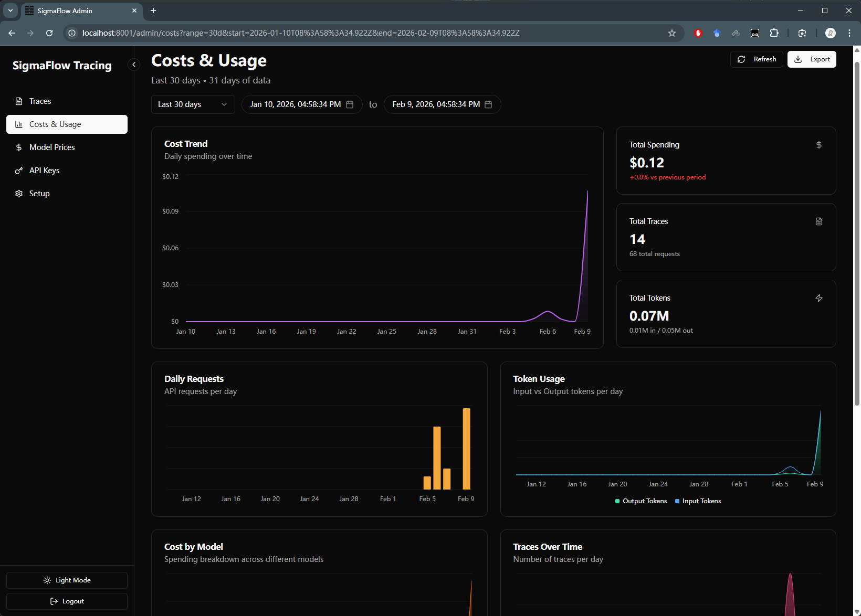Viewport: 861px width, 616px height.
Task: Click the browser forward arrow
Action: pos(30,33)
